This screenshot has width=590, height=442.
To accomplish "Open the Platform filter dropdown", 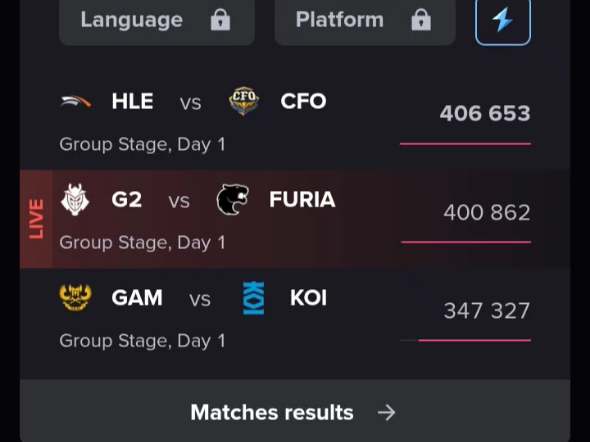I will click(365, 21).
